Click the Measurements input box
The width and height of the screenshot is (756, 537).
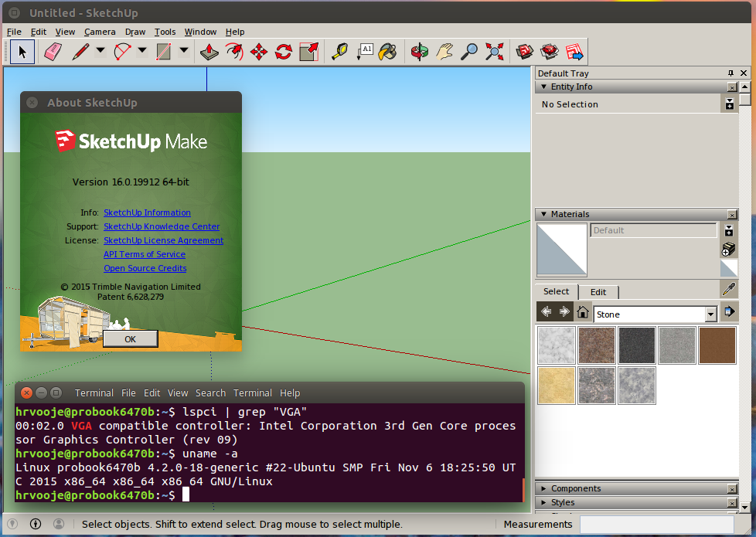click(x=657, y=524)
